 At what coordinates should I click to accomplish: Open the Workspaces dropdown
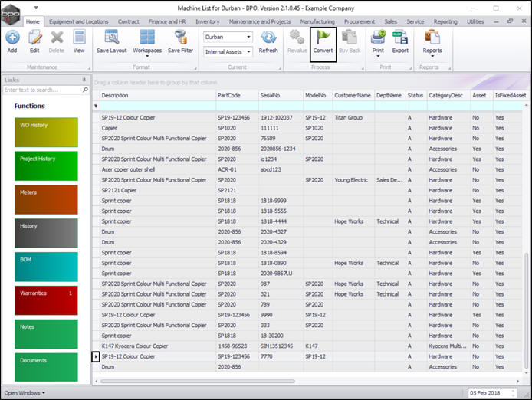click(x=147, y=51)
